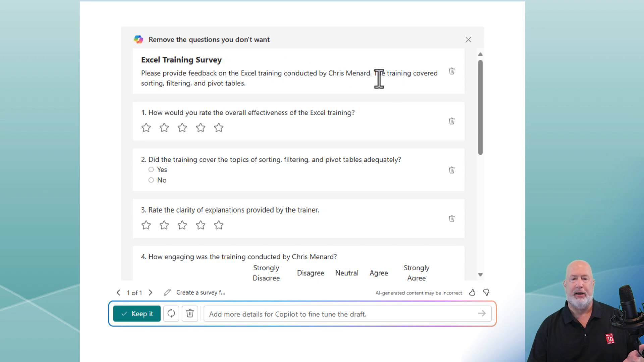Rate overall effectiveness three stars
644x362 pixels.
tap(182, 128)
